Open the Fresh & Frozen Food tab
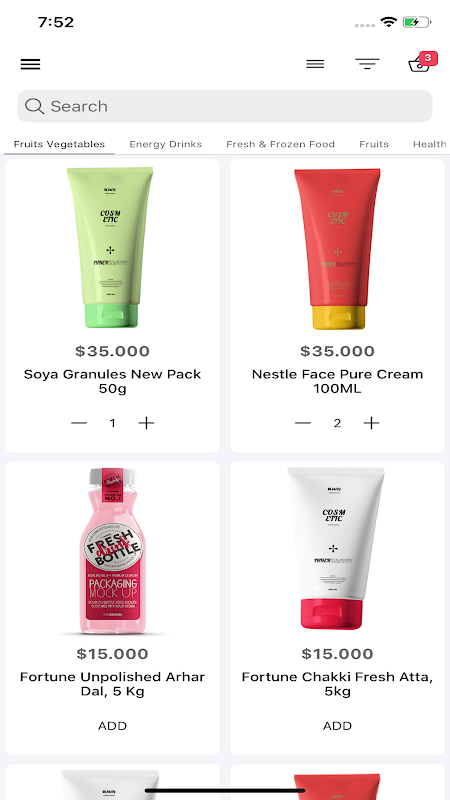 coord(281,144)
